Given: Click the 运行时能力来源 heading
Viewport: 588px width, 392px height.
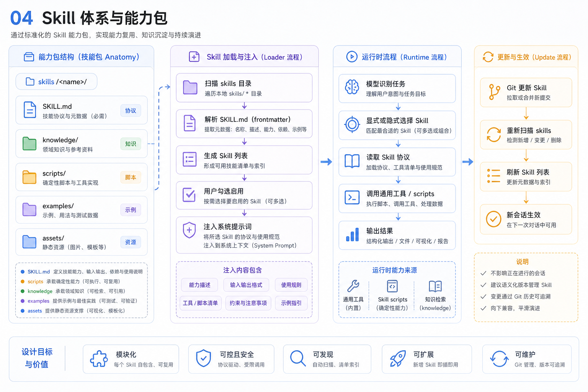Looking at the screenshot, I should (395, 270).
